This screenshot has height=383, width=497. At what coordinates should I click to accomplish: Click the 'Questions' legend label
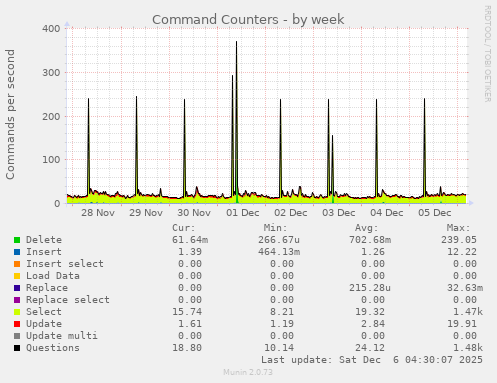[x=53, y=348]
